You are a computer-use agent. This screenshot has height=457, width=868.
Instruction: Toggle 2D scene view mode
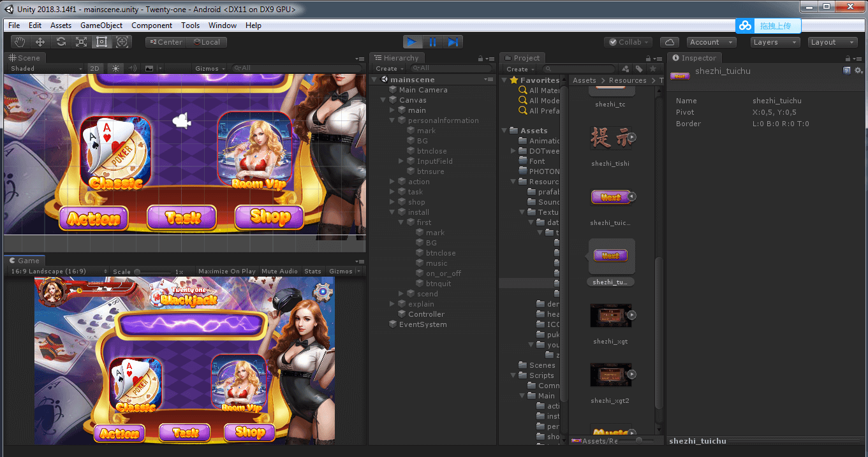[x=94, y=68]
